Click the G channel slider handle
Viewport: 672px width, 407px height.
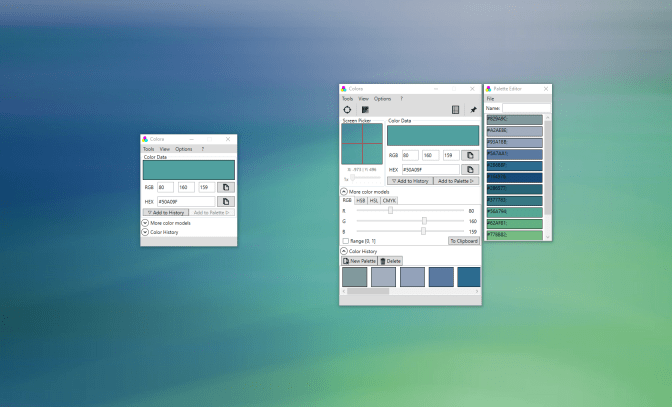click(x=424, y=221)
